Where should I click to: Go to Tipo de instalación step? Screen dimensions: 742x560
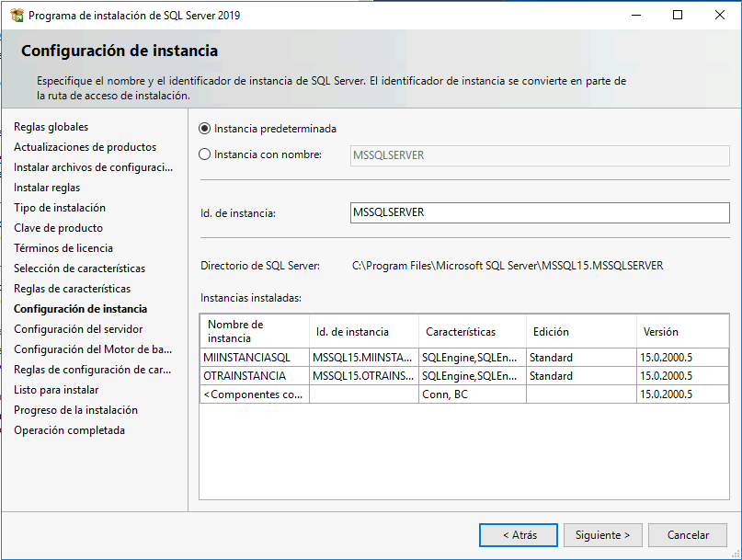click(x=60, y=208)
